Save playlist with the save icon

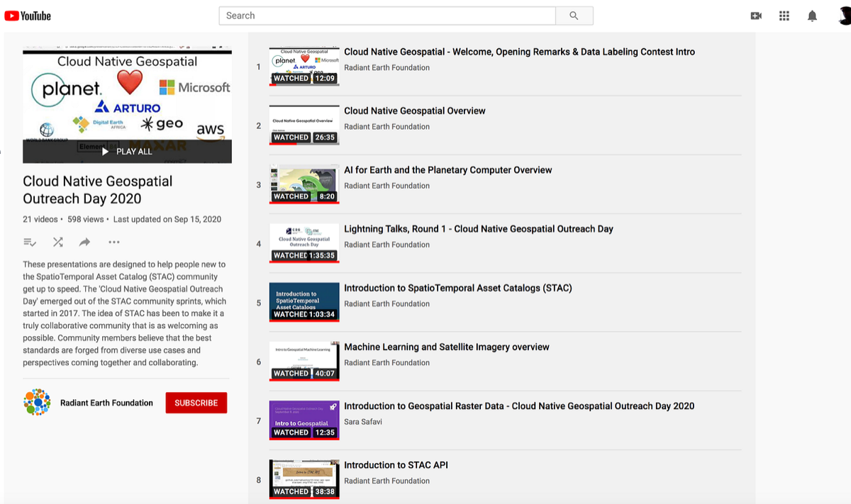pyautogui.click(x=30, y=242)
